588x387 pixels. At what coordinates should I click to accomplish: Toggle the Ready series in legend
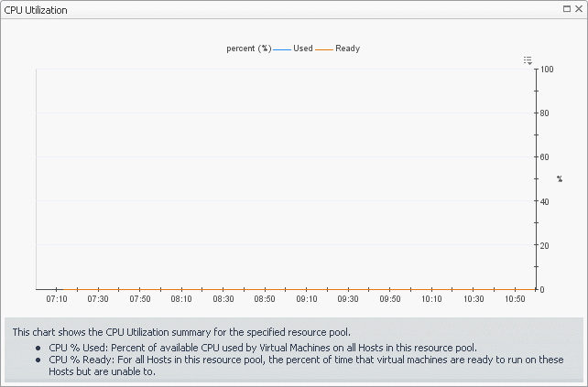click(347, 48)
